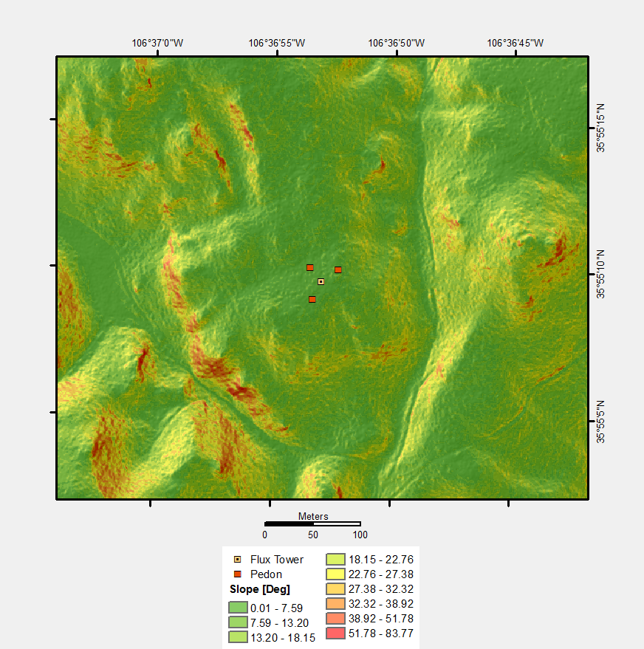Select the 22.76 - 27.38 slope swatch
The height and width of the screenshot is (649, 644).
(335, 574)
